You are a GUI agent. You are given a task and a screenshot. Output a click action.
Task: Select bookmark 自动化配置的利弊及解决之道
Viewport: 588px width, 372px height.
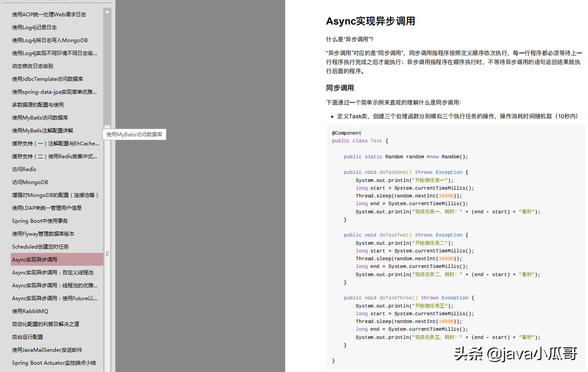pos(46,324)
